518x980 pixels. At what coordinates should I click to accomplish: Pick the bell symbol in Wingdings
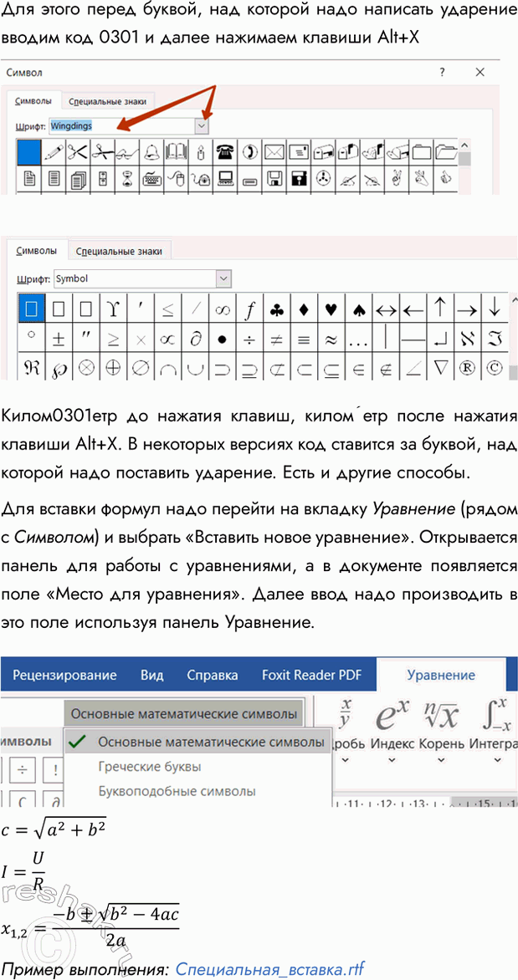point(151,152)
